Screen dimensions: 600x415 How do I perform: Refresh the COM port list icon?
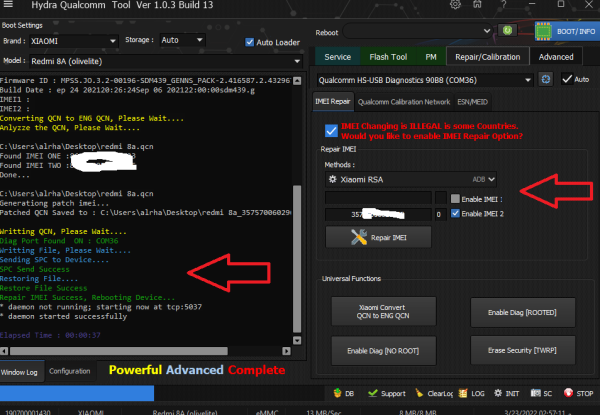click(546, 79)
